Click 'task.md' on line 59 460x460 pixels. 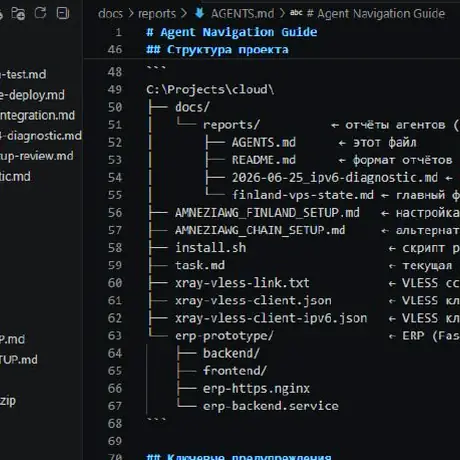(200, 265)
